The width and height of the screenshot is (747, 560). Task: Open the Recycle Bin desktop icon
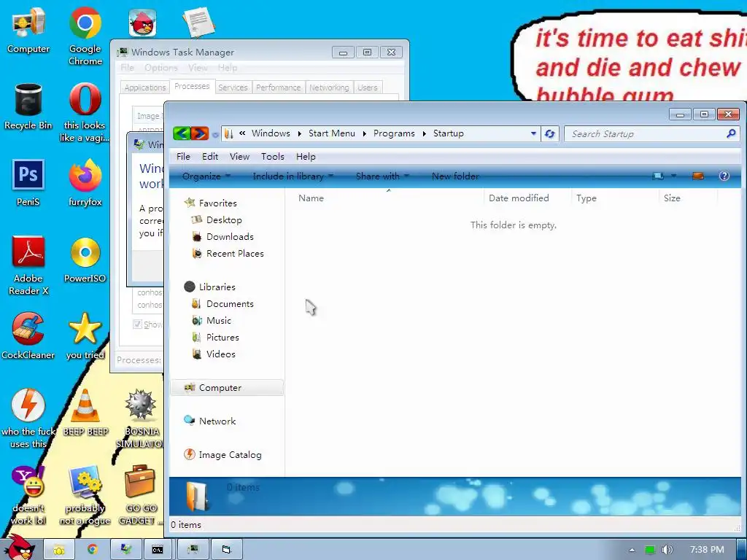click(28, 106)
